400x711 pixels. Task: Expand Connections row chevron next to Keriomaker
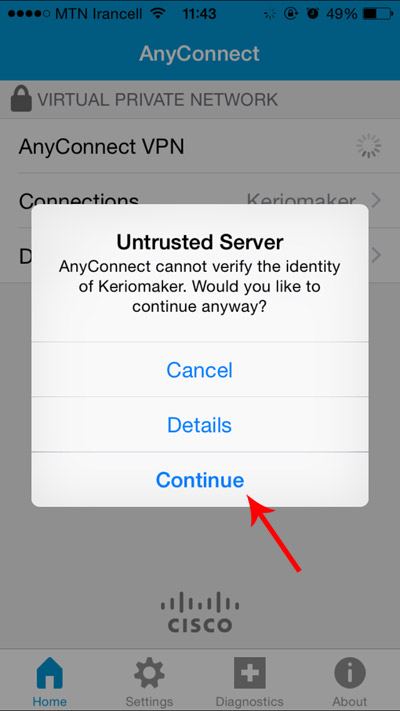tap(376, 200)
